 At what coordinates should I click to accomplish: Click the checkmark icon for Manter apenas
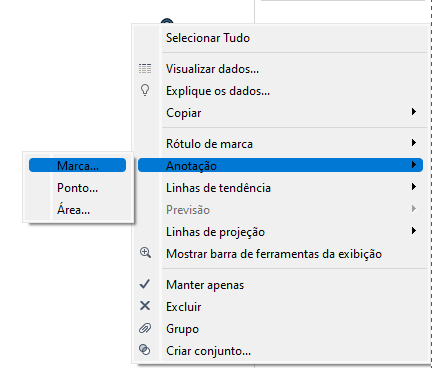(x=145, y=284)
